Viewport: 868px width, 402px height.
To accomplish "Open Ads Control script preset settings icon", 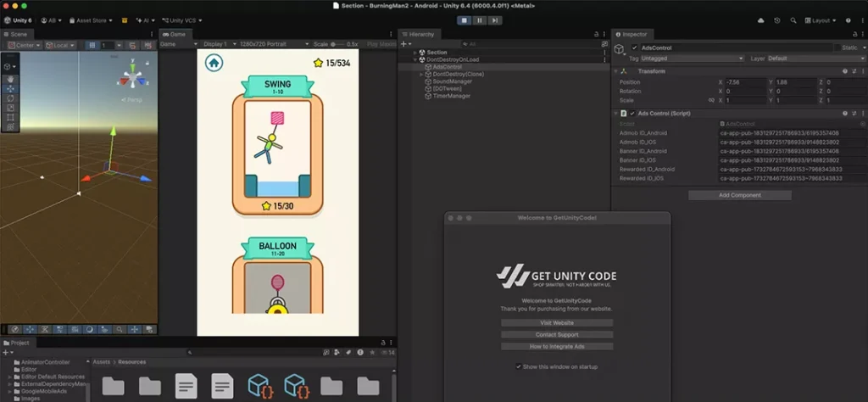I will (854, 113).
